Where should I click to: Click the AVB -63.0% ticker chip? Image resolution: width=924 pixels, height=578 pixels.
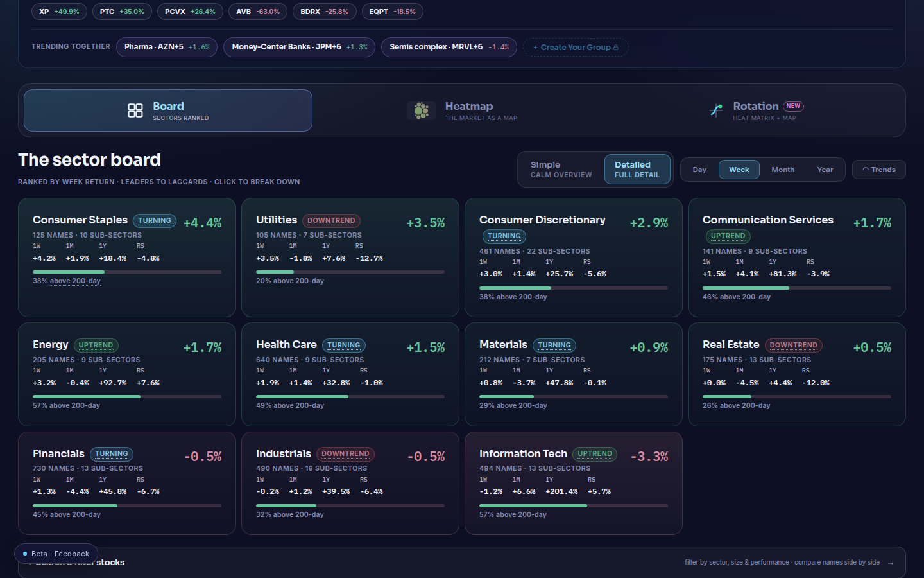click(x=258, y=12)
